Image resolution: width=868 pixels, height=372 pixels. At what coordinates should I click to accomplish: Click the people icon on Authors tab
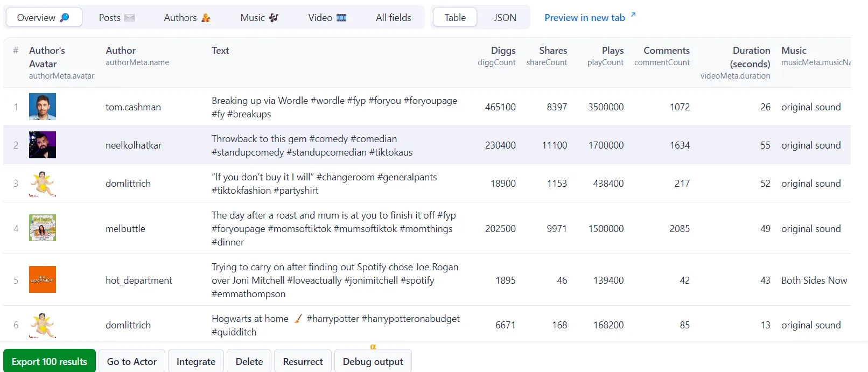pos(206,18)
